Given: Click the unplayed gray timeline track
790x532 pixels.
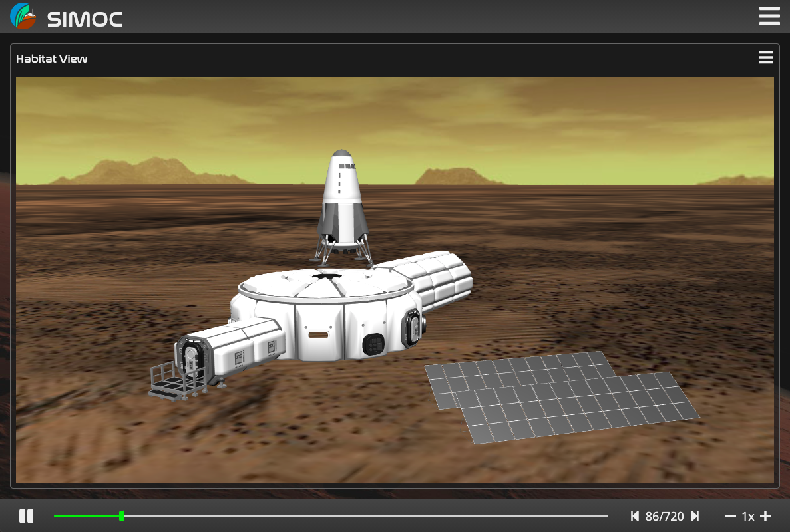Looking at the screenshot, I should tap(366, 516).
